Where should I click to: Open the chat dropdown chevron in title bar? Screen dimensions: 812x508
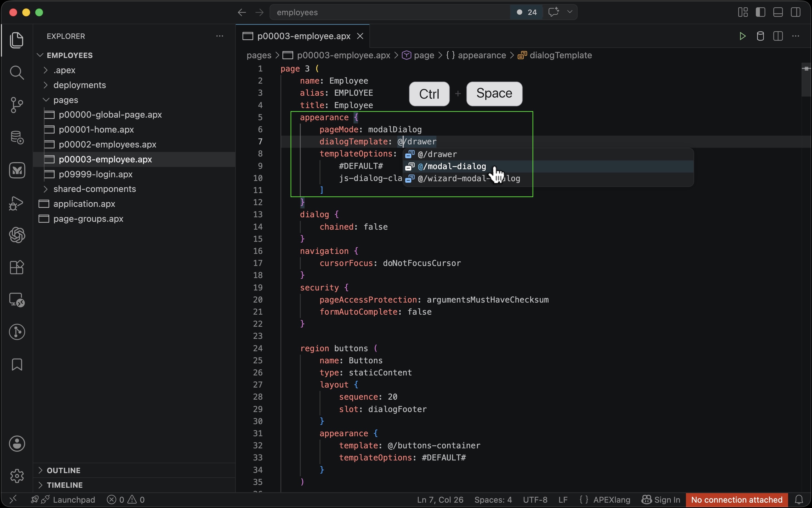pyautogui.click(x=569, y=12)
